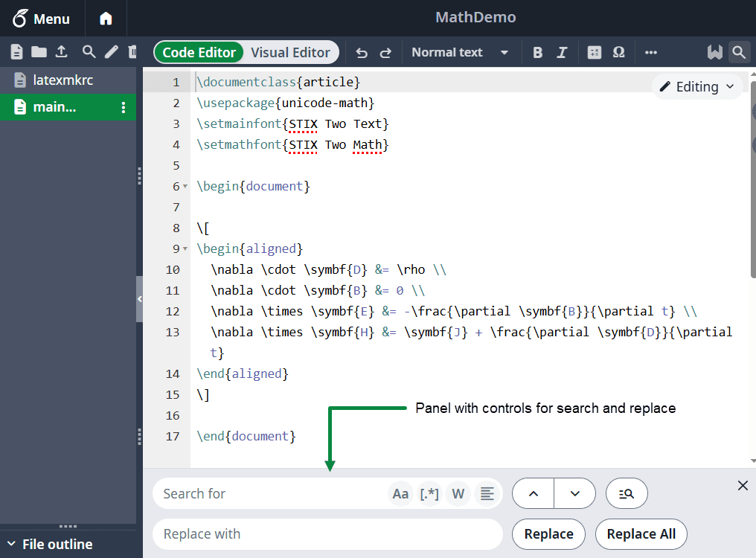
Task: Undo the last edit
Action: point(362,53)
